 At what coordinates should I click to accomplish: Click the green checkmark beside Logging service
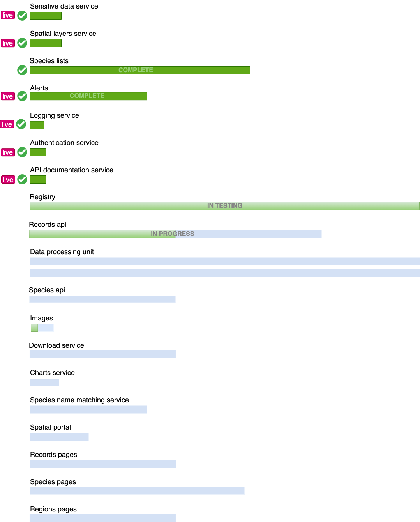[21, 124]
